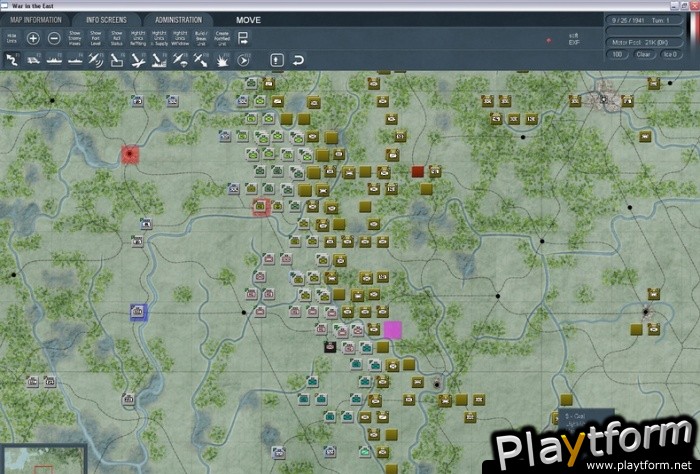Select the black unit counter
This screenshot has width=700, height=474.
(x=330, y=347)
